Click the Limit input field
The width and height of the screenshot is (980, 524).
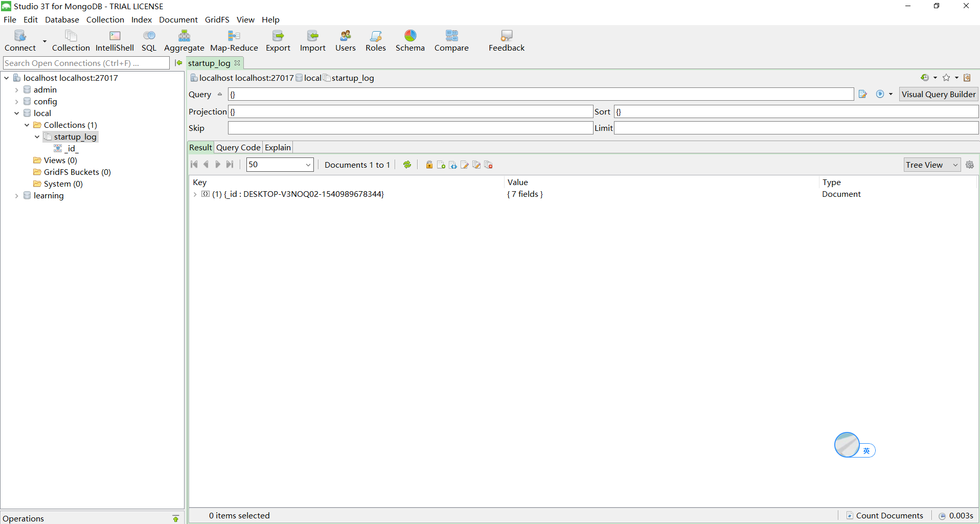click(x=796, y=128)
